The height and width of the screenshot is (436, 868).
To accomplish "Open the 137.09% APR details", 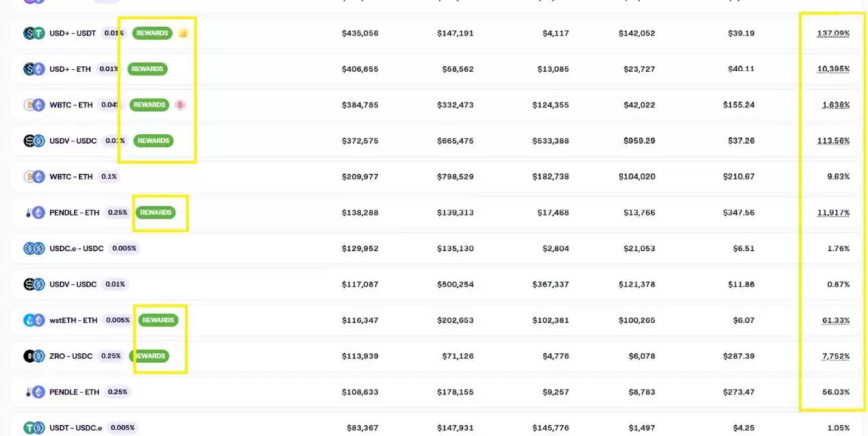I will [833, 33].
